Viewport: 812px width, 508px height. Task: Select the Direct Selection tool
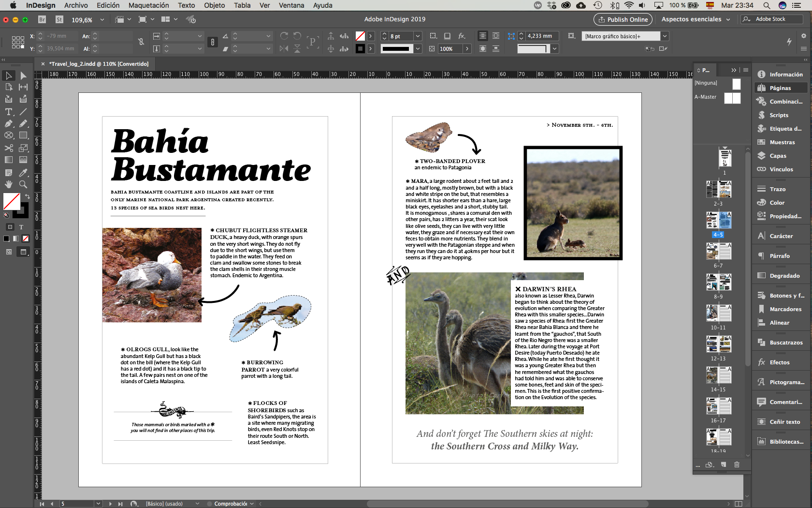pyautogui.click(x=23, y=75)
